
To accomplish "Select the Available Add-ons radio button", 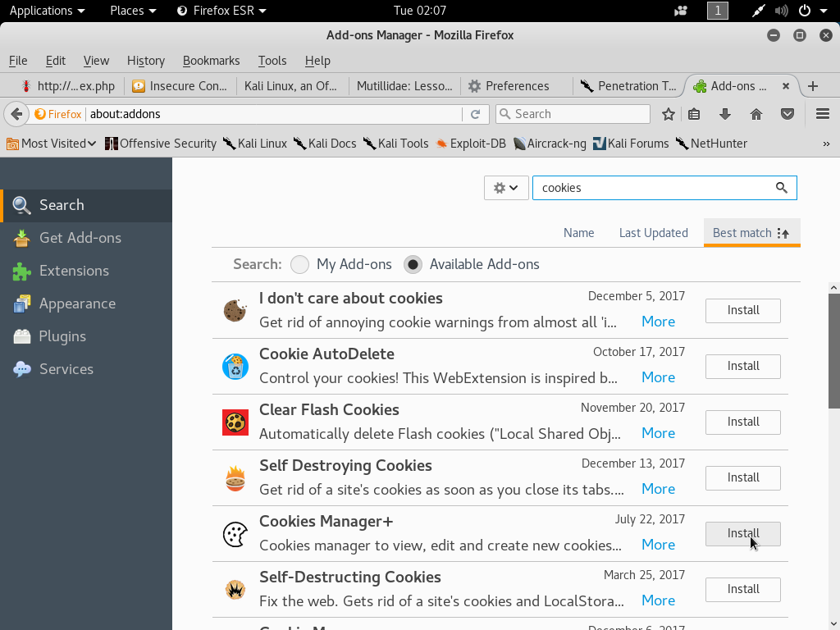I will click(413, 264).
